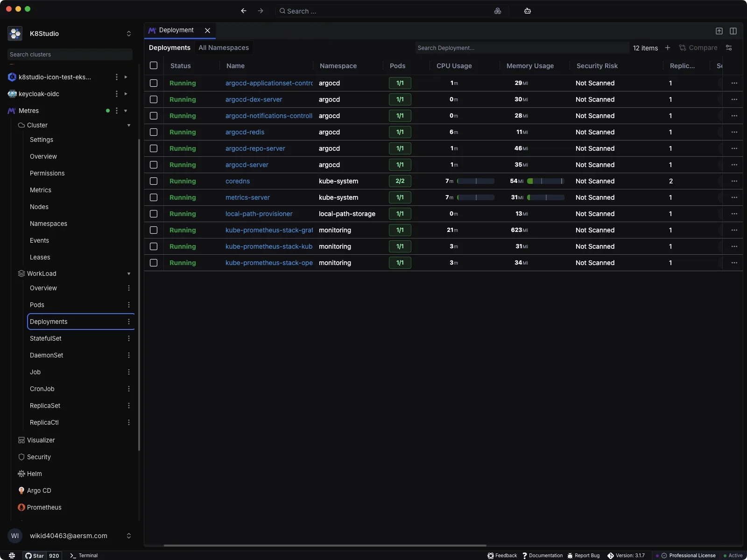Open row actions for argocd-redis deployment
Viewport: 747px width, 560px height.
coord(734,132)
